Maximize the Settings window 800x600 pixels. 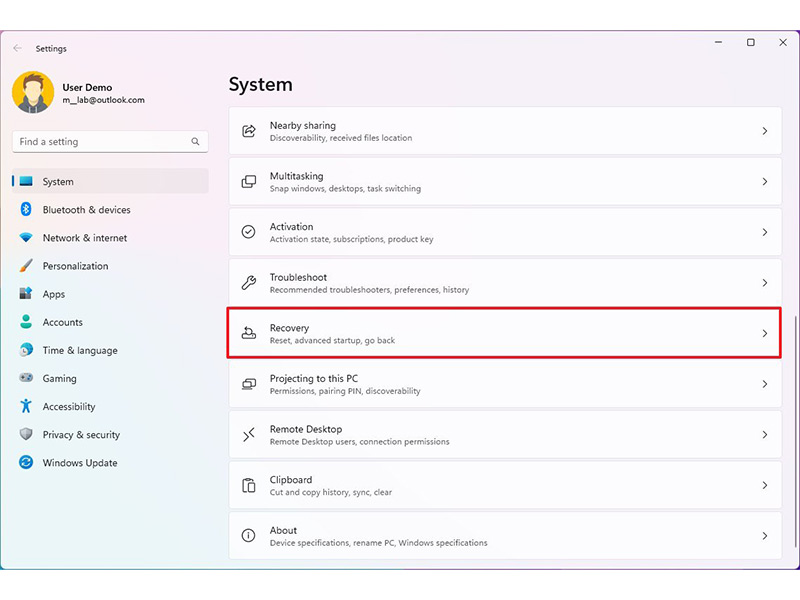coord(751,42)
